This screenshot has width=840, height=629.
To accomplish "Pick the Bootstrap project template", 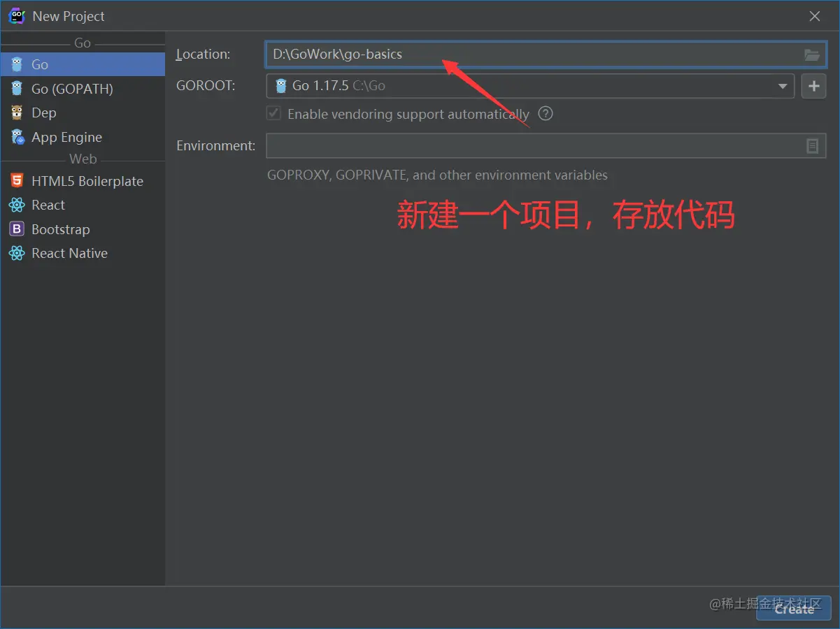I will click(83, 229).
